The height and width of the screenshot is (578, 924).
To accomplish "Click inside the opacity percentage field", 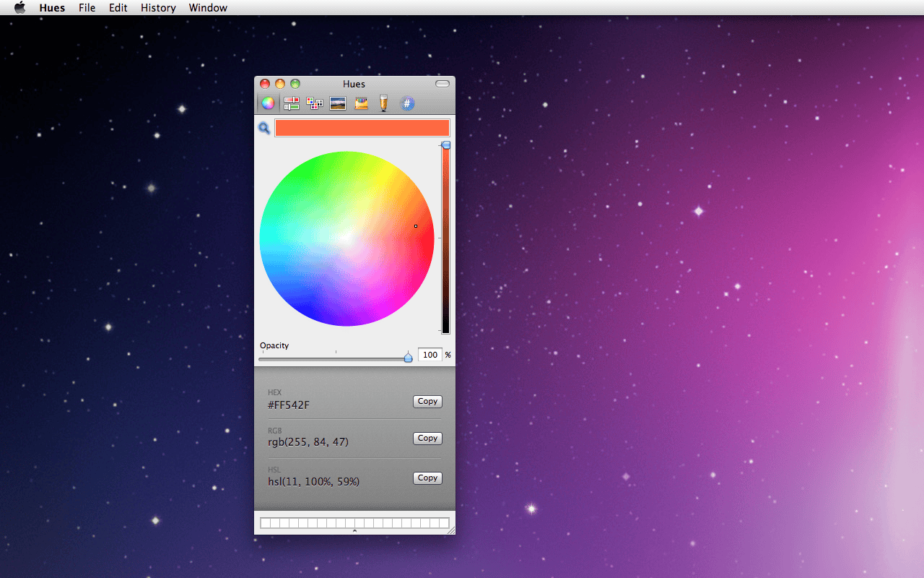I will click(x=428, y=354).
